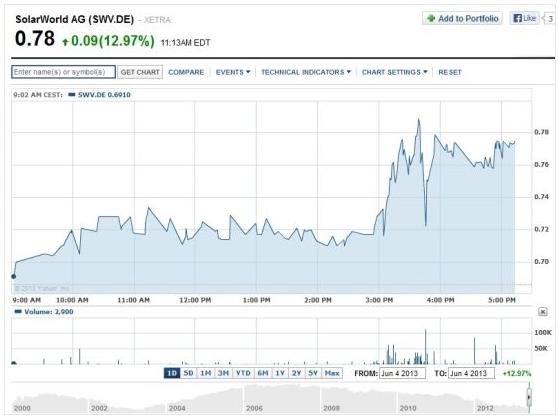Image resolution: width=558 pixels, height=418 pixels.
Task: Click the 2004 label in the history timeline
Action: (177, 408)
